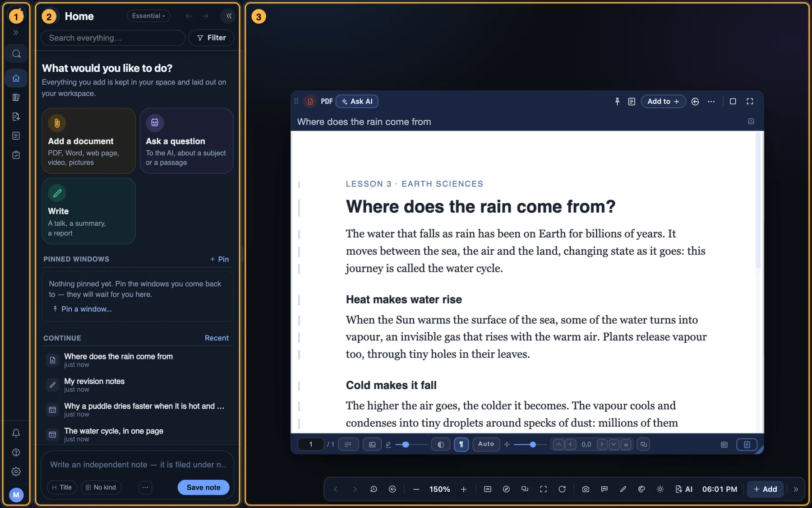Open the comment bubble icon in bottom bar
This screenshot has height=508, width=812.
(x=604, y=489)
